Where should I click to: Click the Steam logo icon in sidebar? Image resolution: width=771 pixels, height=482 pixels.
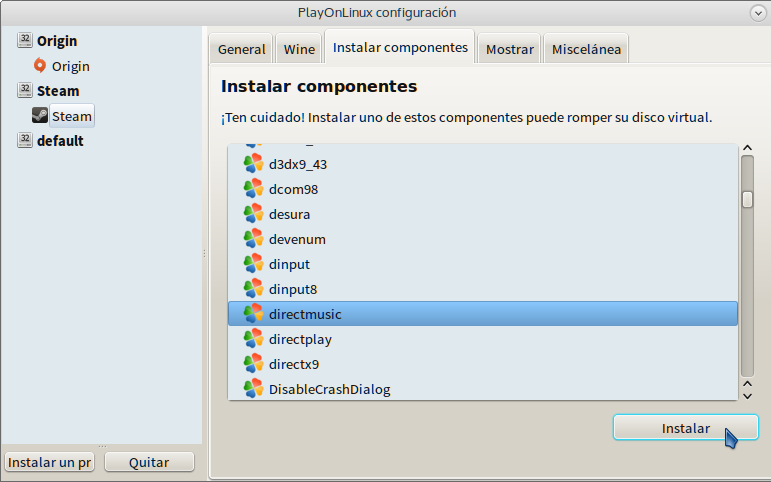click(40, 116)
